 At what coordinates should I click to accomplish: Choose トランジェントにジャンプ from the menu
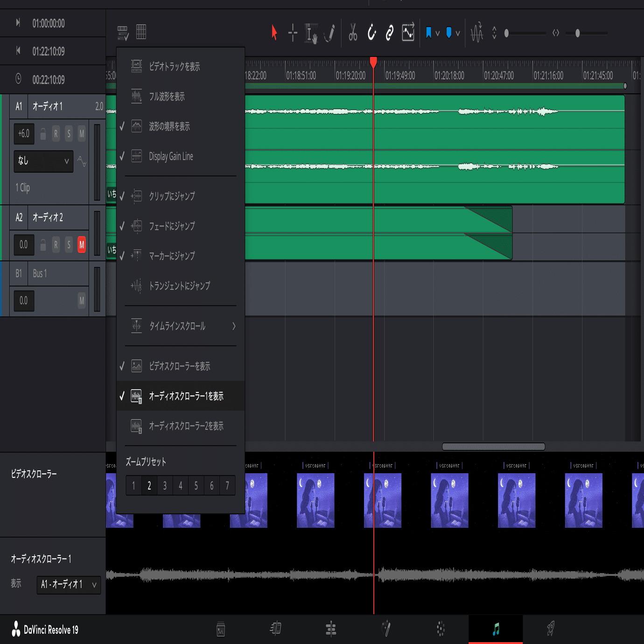(181, 286)
